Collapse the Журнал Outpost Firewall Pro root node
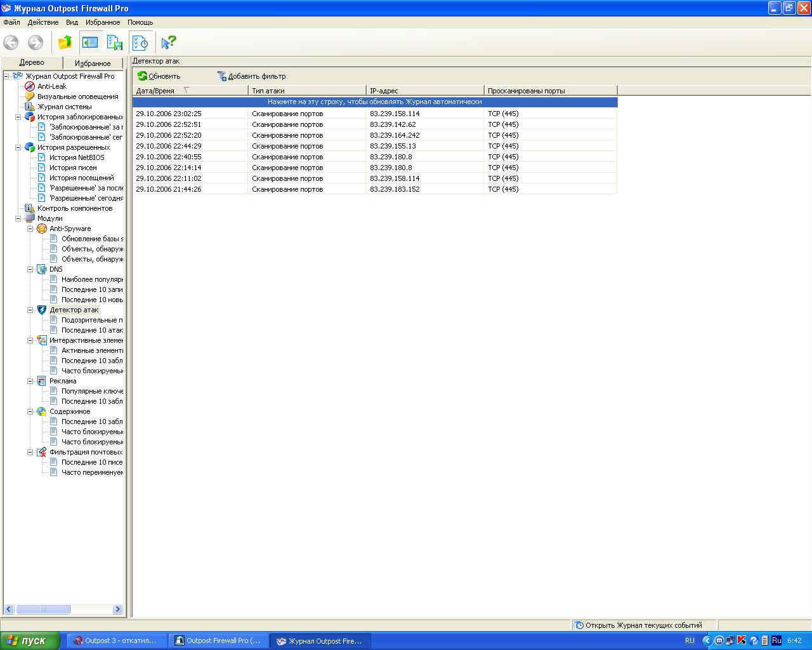The image size is (812, 650). click(6, 76)
